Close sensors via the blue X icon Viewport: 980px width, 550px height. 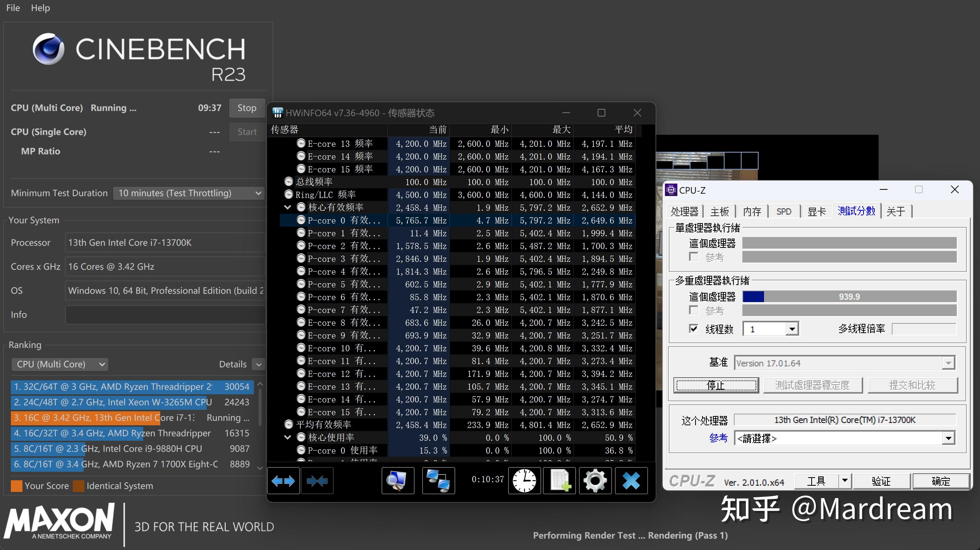pos(630,480)
